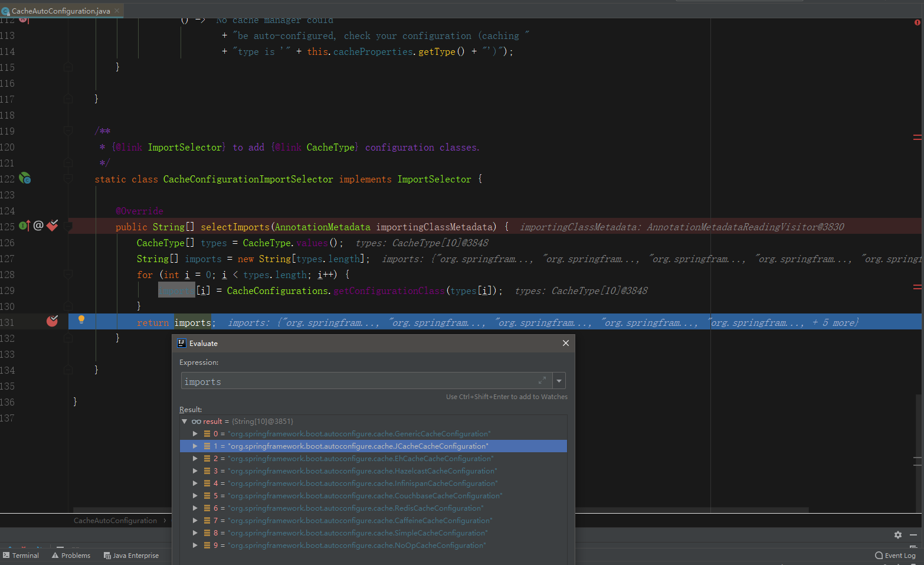
Task: Click the Evaluate dialog title icon
Action: pos(182,343)
